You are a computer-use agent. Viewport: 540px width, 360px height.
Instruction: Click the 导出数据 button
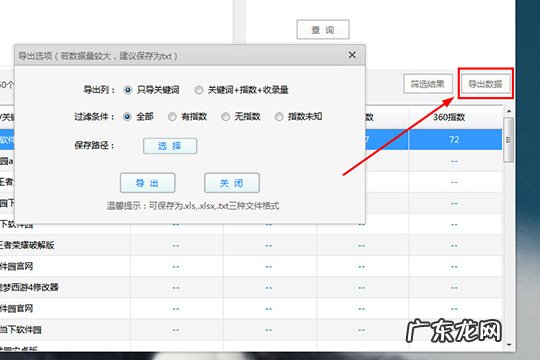click(485, 84)
